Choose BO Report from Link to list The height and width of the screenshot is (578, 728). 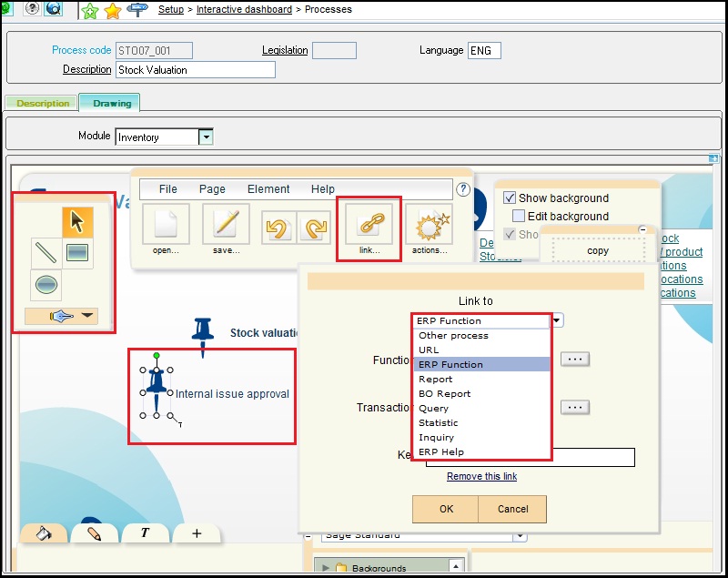point(481,394)
